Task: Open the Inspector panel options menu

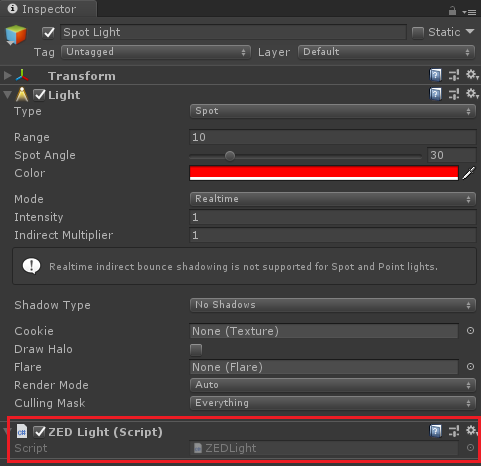Action: 469,12
